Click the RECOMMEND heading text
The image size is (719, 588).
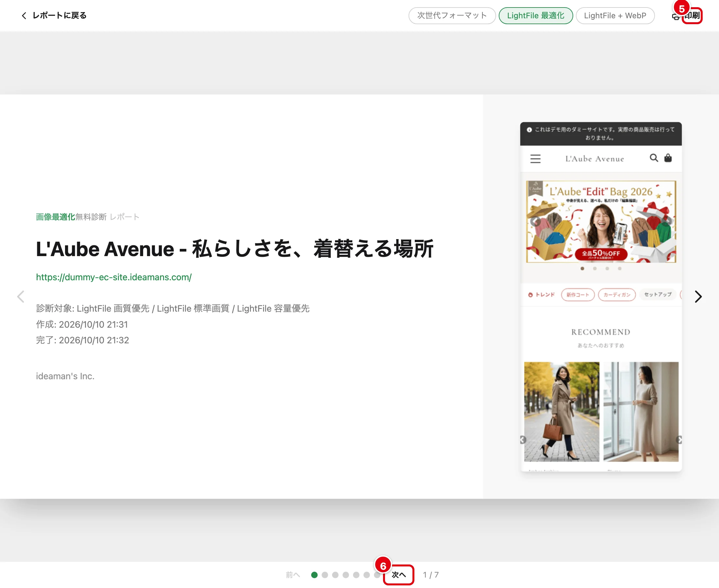click(601, 332)
